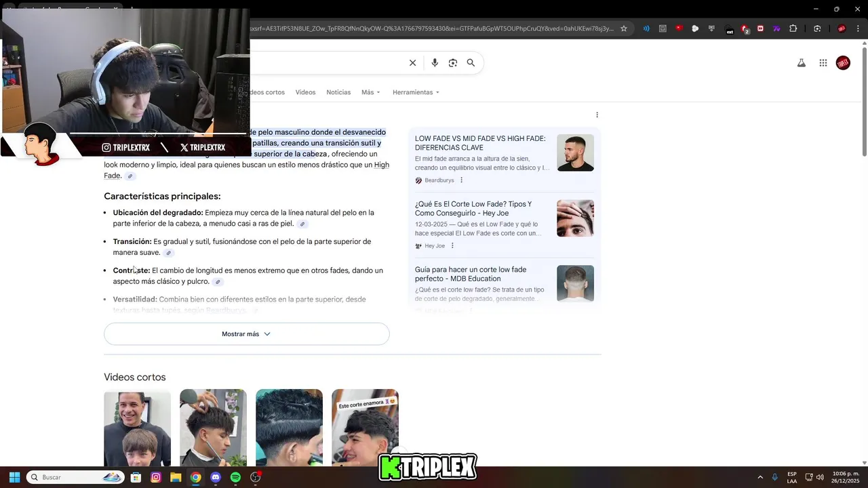Open the options dots next to Hey Joe
The image size is (868, 488).
(452, 245)
